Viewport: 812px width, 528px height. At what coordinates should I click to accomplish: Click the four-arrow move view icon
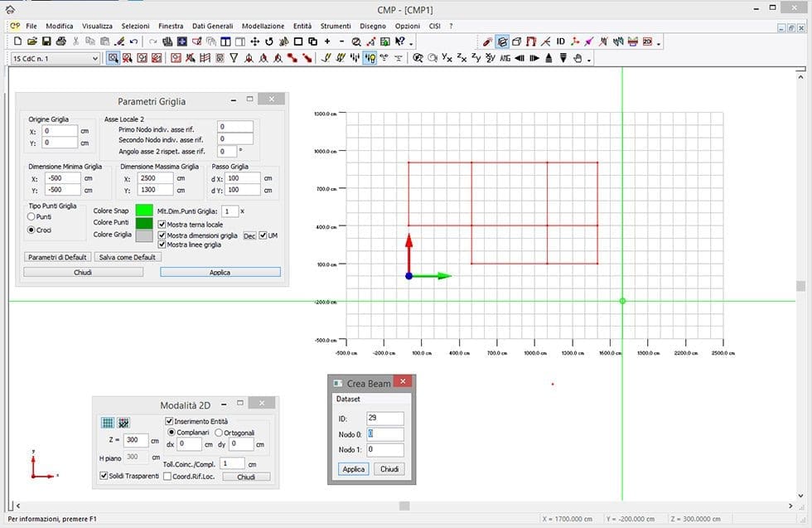[x=254, y=41]
